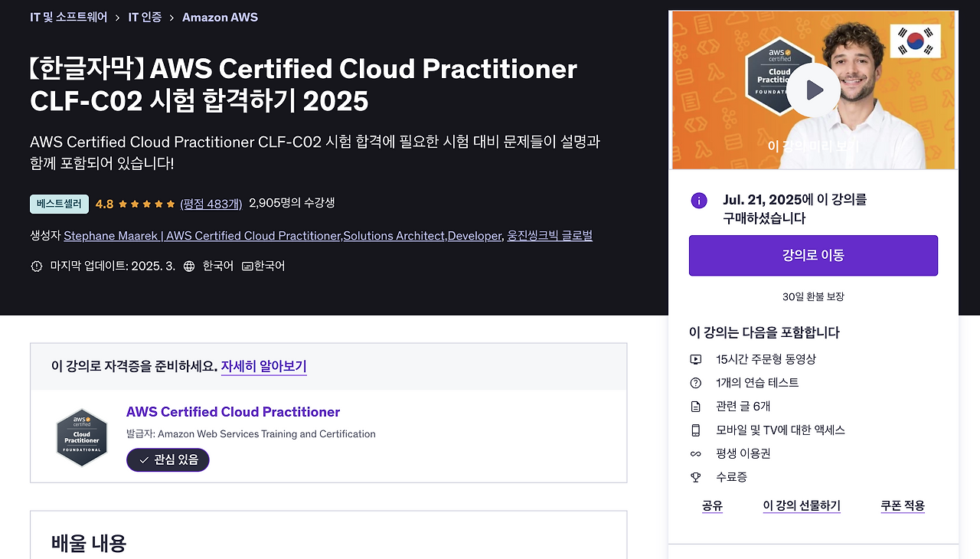Open the IT 인증 breadcrumb
This screenshot has width=980, height=559.
click(145, 17)
